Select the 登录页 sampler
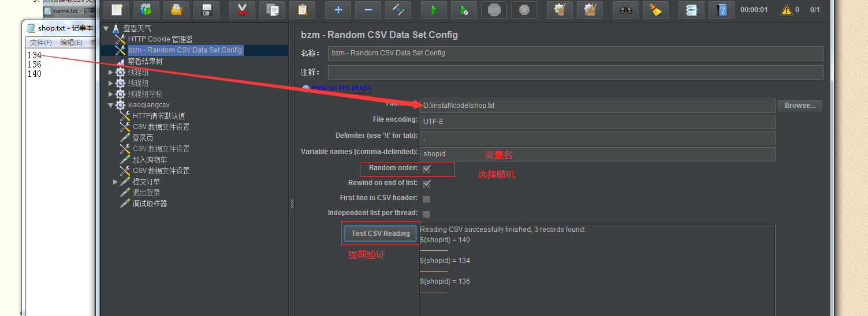This screenshot has height=316, width=868. 143,138
